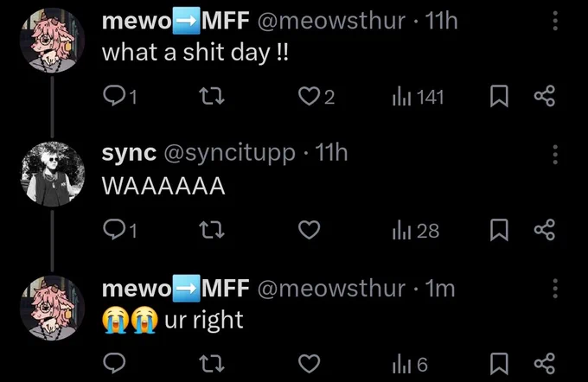Open more options on sync's tweet
This screenshot has width=588, height=382.
555,154
